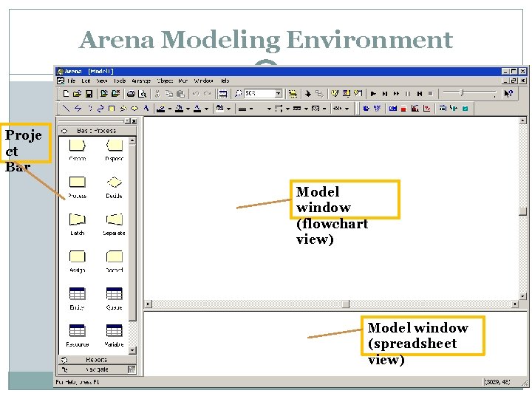Click the Pause run control button
The width and height of the screenshot is (532, 399).
(x=408, y=94)
